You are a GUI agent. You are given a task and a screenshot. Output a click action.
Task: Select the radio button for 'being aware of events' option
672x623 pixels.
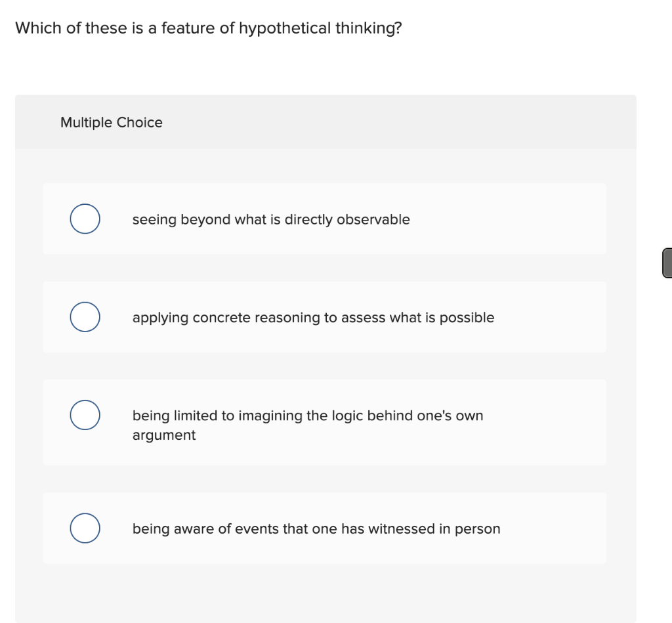[x=85, y=527]
